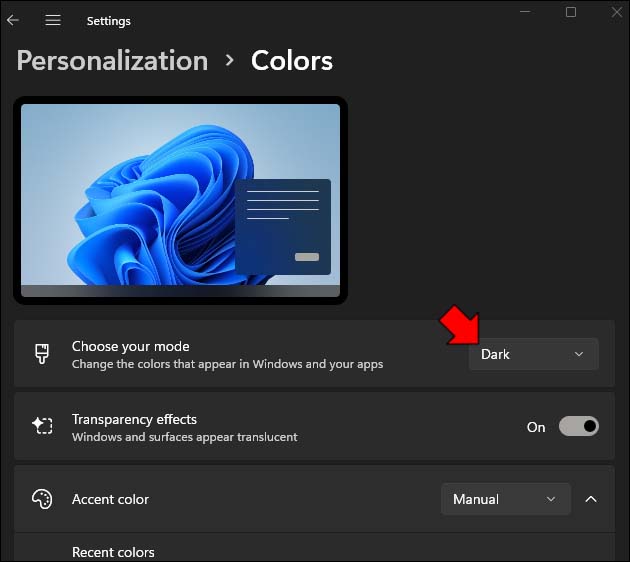The height and width of the screenshot is (562, 630).
Task: Click the breadcrumb chevron between Personalization and Colors
Action: (230, 60)
